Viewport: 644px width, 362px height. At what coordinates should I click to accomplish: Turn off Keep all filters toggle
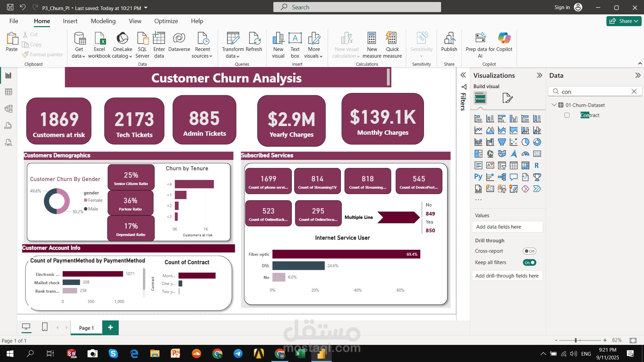(x=530, y=262)
